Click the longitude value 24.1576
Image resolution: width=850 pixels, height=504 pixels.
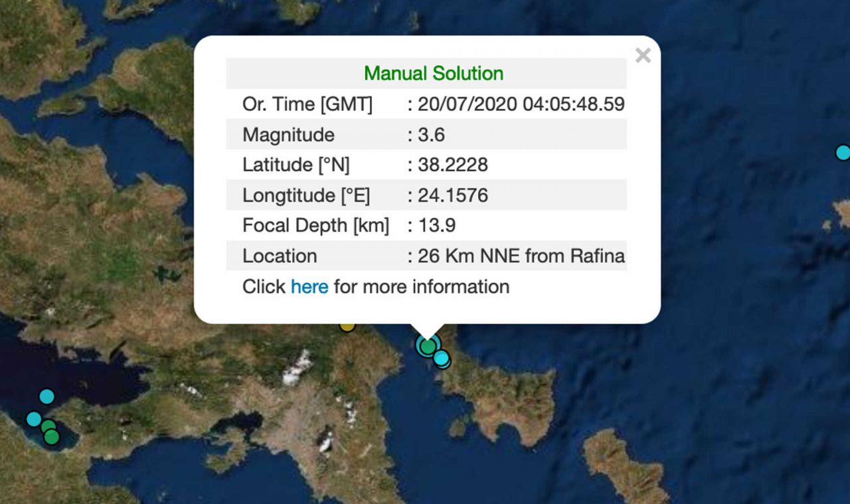click(x=453, y=195)
